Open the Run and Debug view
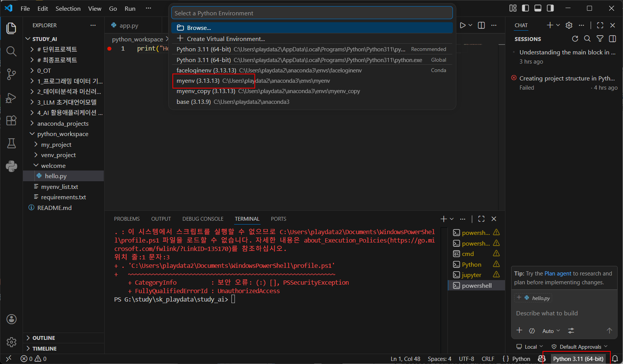 [11, 98]
